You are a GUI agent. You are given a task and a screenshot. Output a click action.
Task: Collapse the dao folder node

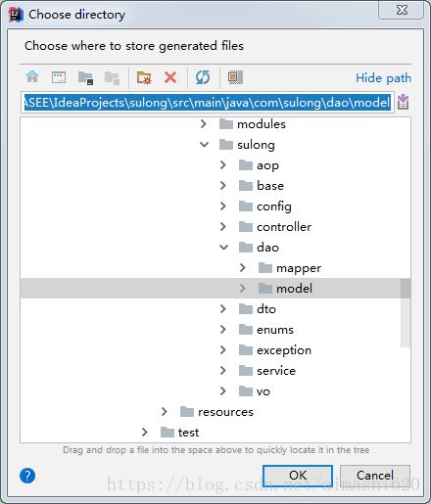coord(223,248)
